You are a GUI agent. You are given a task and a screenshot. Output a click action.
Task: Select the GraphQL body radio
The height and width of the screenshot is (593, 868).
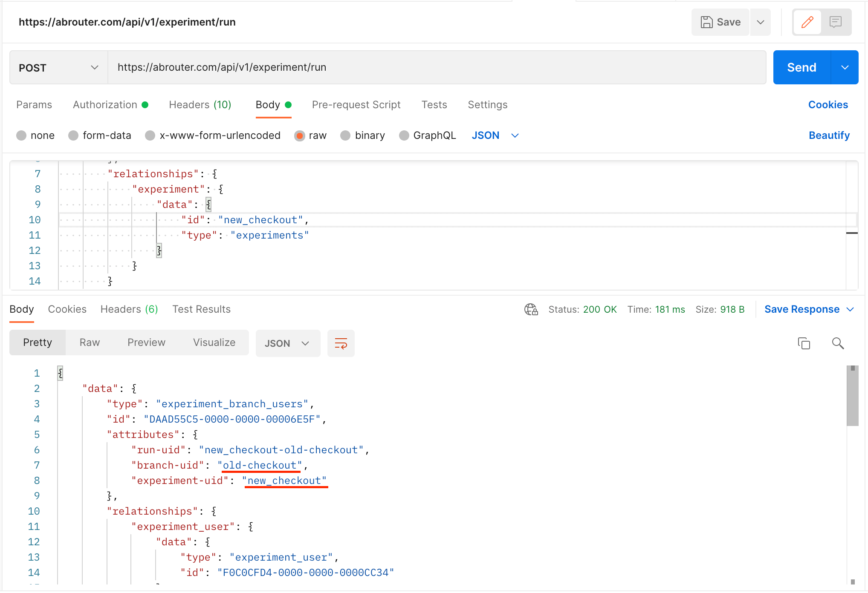pyautogui.click(x=404, y=135)
